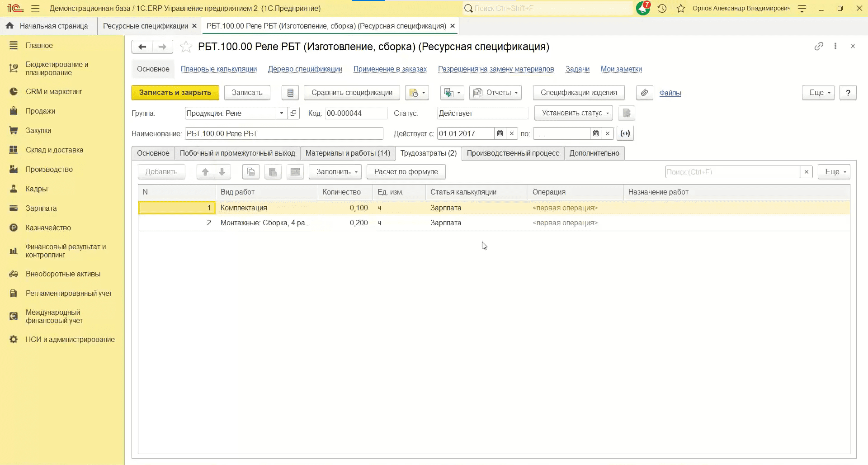Click the grayed edit rows icon in toolbar

coord(295,172)
